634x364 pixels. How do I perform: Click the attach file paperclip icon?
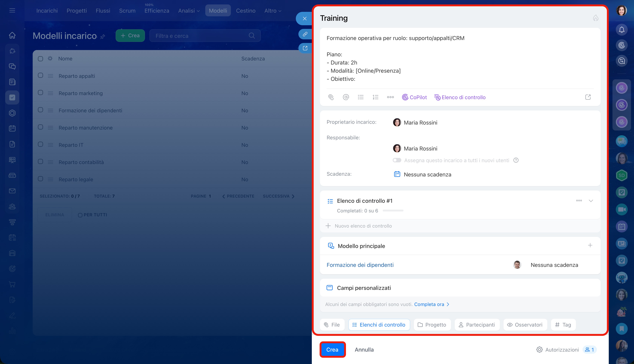pos(331,97)
